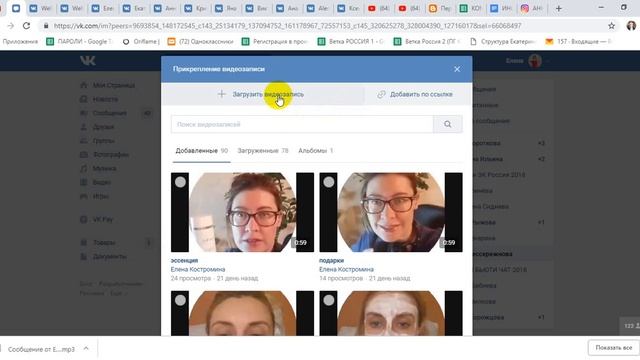Viewport: 640px width, 360px height.
Task: Open the Сообщение от Е...mp3 download item
Action: pyautogui.click(x=41, y=349)
